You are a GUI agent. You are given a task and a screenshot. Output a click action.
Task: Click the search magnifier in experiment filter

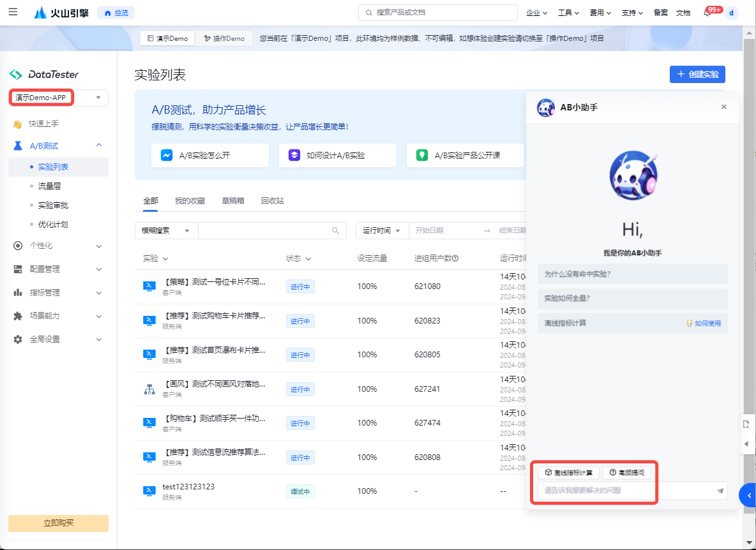[336, 231]
